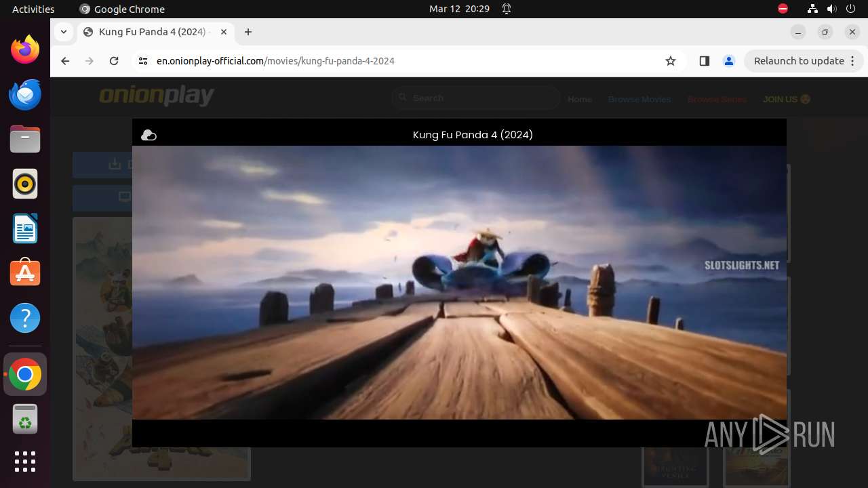Launch LibreOffice Writer from dock

coord(25,229)
